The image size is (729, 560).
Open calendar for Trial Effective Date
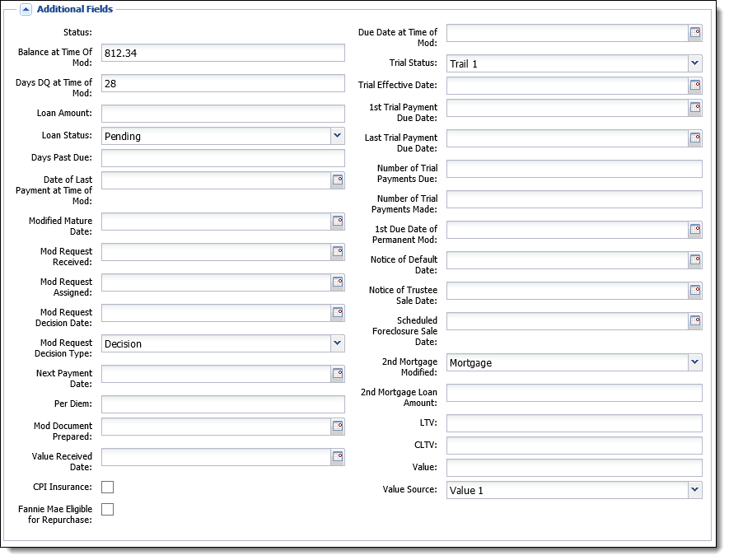[695, 85]
